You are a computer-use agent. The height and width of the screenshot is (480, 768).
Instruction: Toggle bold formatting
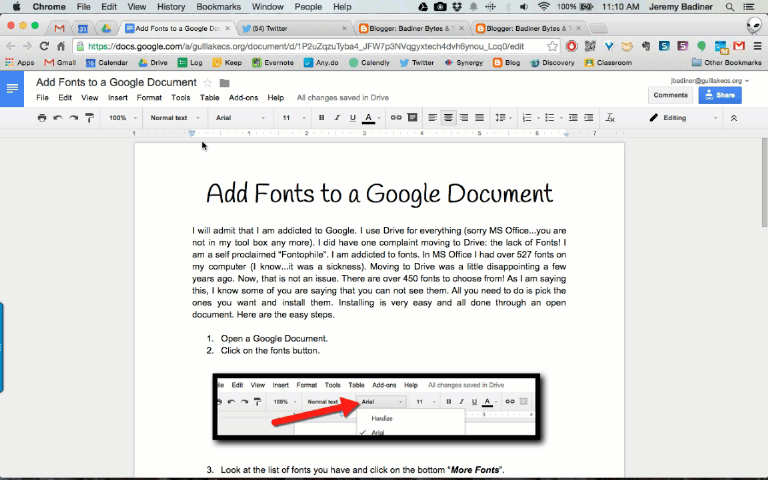(321, 118)
